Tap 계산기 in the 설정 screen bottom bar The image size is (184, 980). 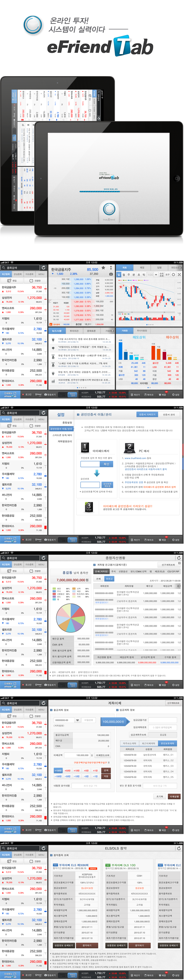pos(135,540)
